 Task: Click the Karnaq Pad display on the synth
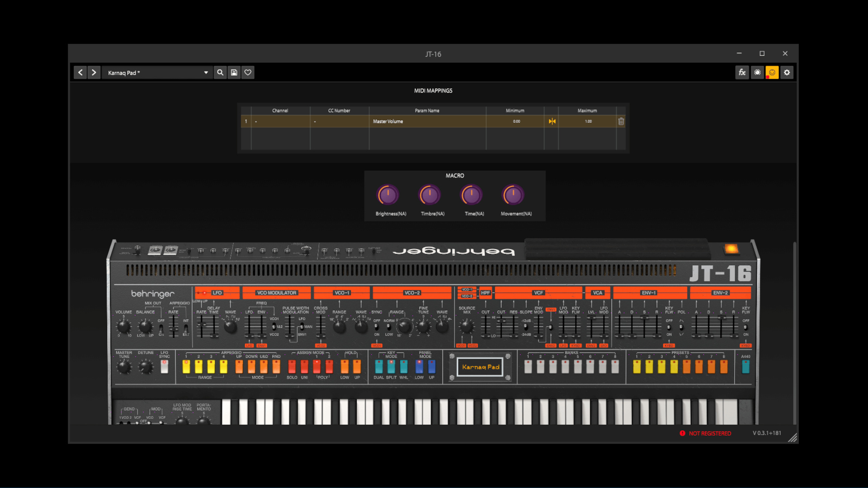point(481,367)
